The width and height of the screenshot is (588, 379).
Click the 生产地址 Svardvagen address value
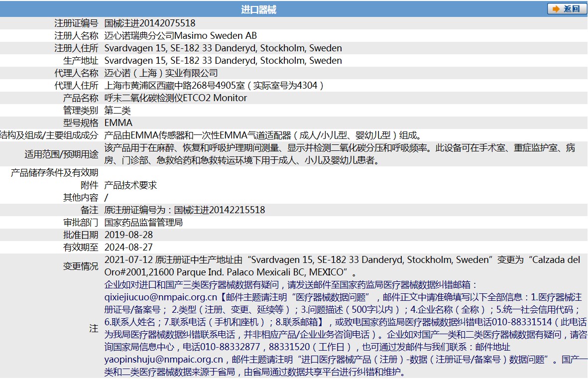click(x=223, y=60)
